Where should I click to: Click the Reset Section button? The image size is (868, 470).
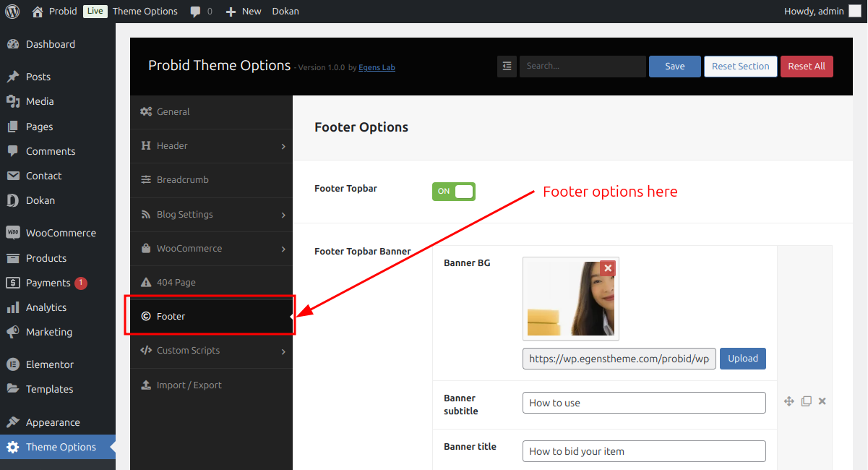[x=741, y=67]
